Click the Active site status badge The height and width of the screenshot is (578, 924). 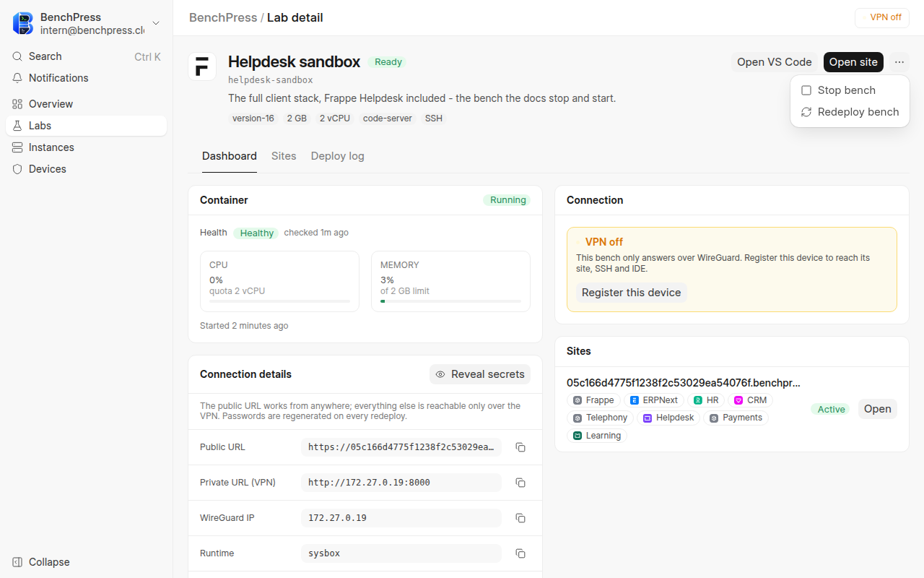831,409
